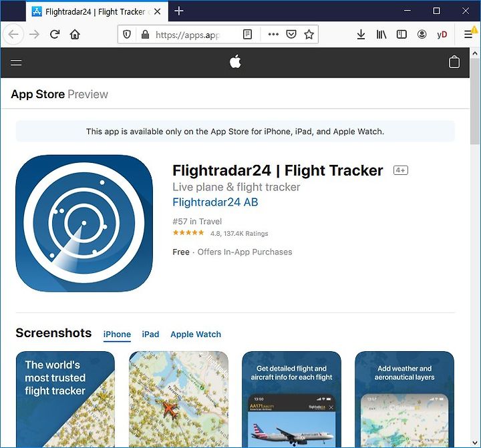Open a new browser tab
This screenshot has height=448, width=481.
[179, 11]
